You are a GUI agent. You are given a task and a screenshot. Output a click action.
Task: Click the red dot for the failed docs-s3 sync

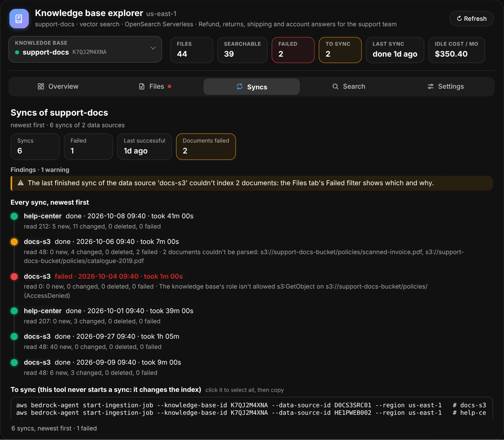14,277
